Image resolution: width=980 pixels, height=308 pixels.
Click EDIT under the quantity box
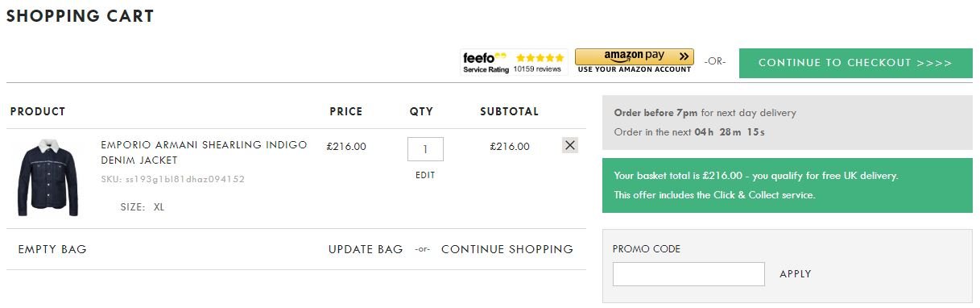[x=425, y=175]
